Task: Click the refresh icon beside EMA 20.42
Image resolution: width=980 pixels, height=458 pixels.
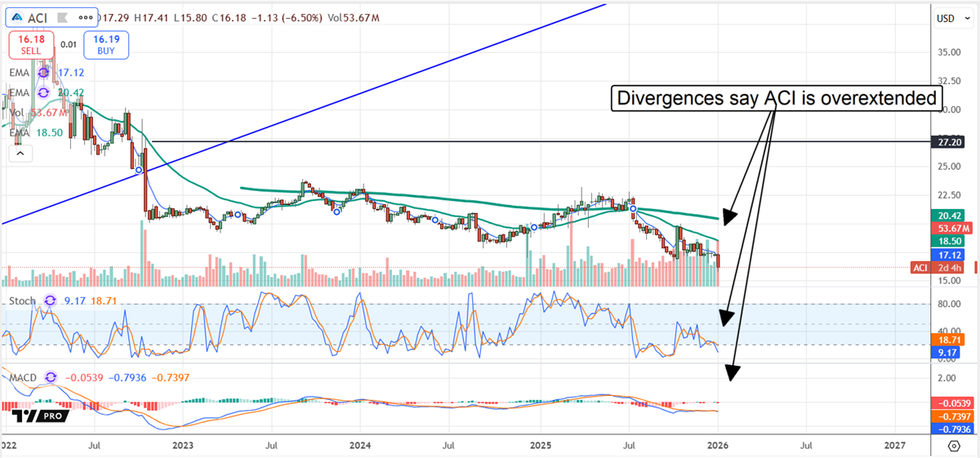Action: pyautogui.click(x=43, y=92)
